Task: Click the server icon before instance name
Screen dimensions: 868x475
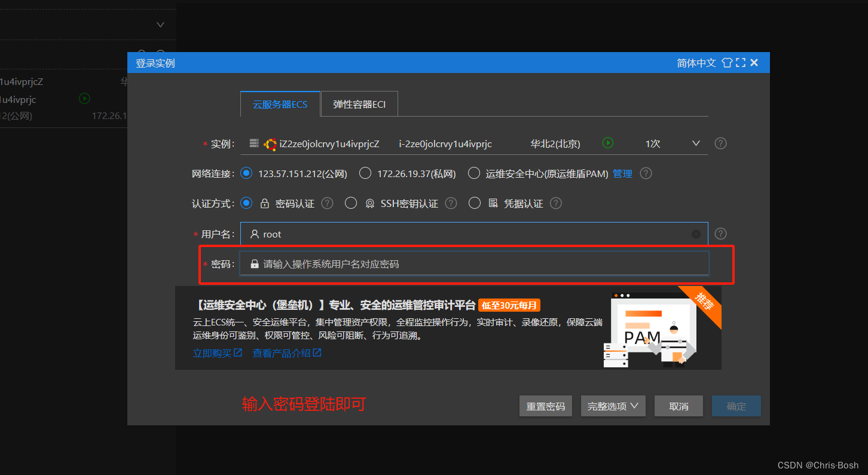Action: tap(254, 144)
